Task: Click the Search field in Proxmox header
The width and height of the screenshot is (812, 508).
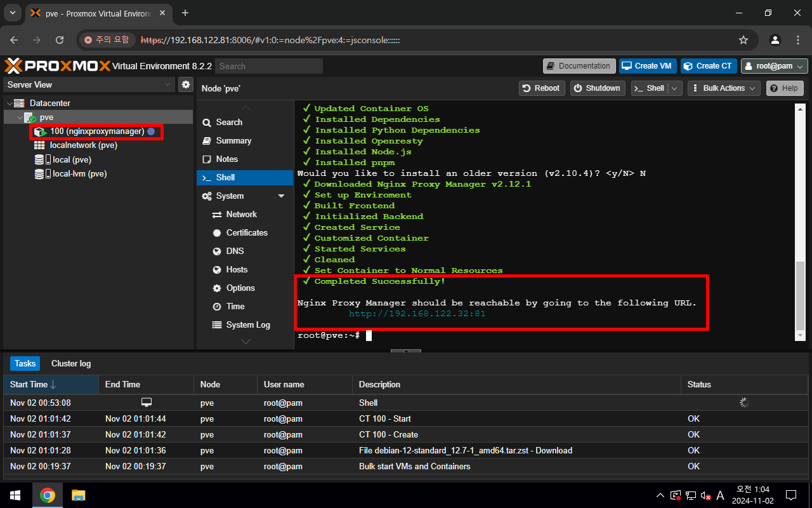Action: pyautogui.click(x=268, y=66)
